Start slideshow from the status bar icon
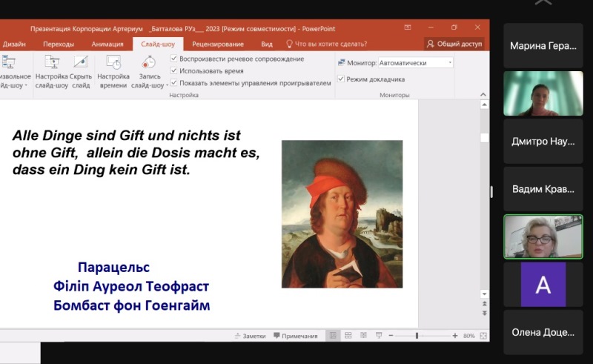Screen dimensions: 593x364 [377, 336]
